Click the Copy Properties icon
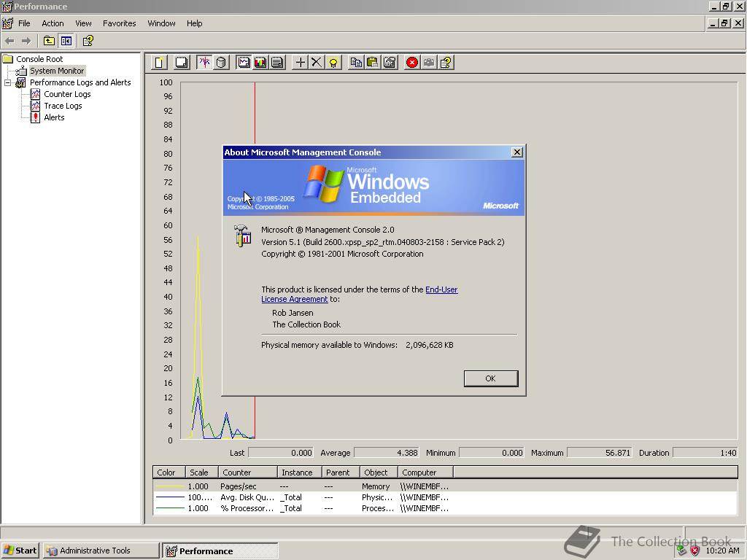747x560 pixels. [356, 63]
